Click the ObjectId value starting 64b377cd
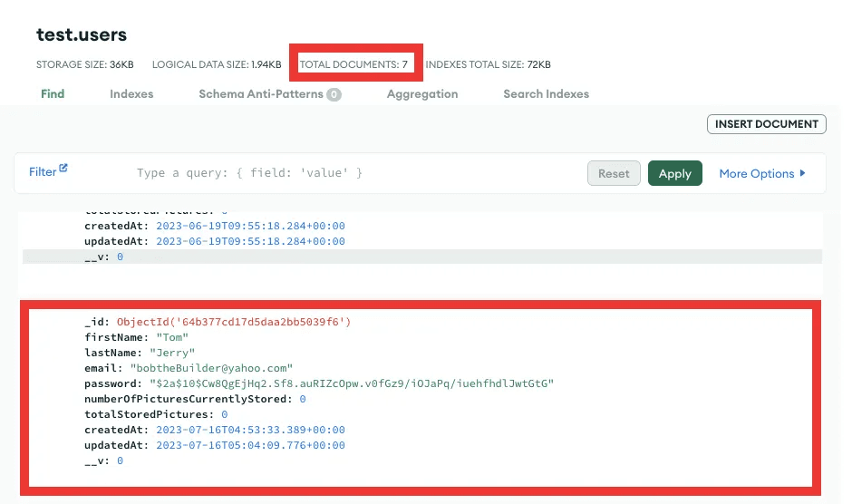The width and height of the screenshot is (852, 504). (x=233, y=323)
